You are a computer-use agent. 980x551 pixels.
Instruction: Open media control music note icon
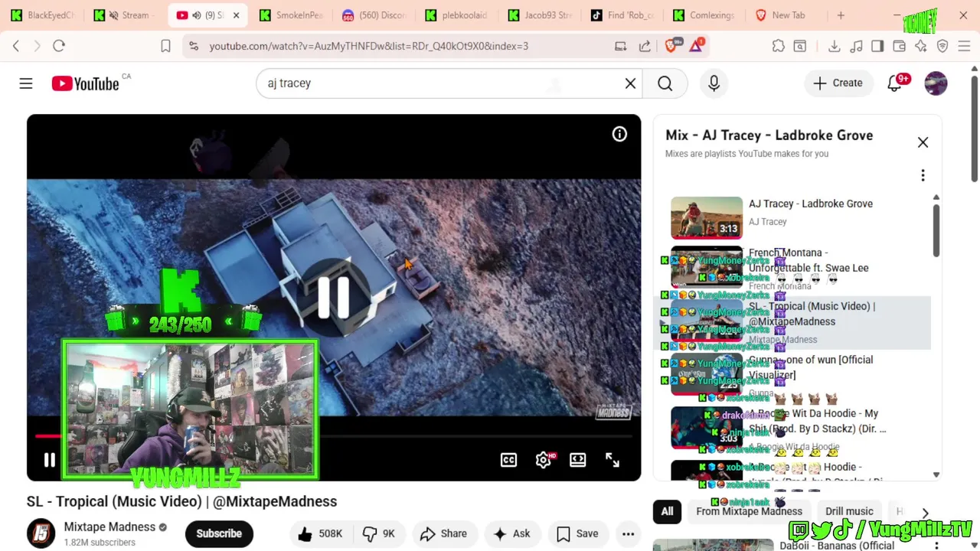pos(856,46)
